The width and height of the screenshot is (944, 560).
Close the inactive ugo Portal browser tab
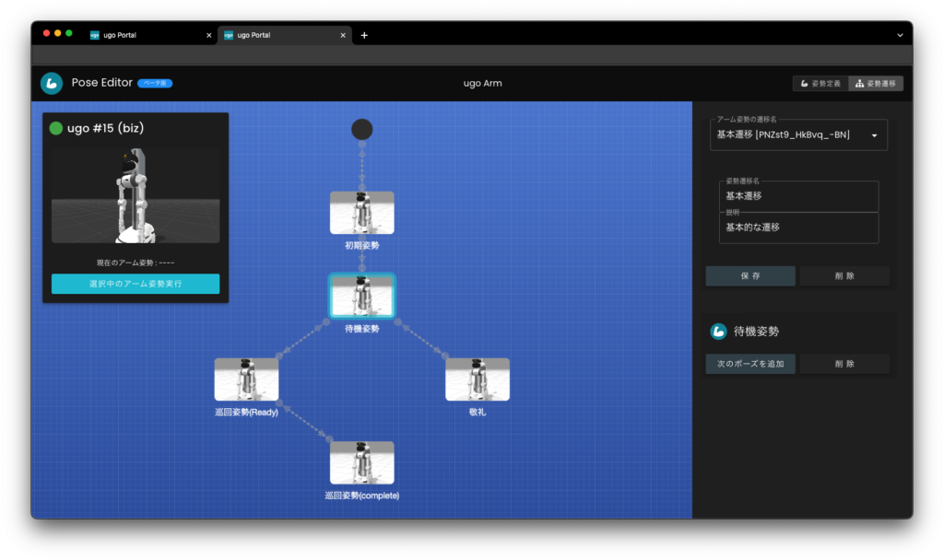[209, 36]
